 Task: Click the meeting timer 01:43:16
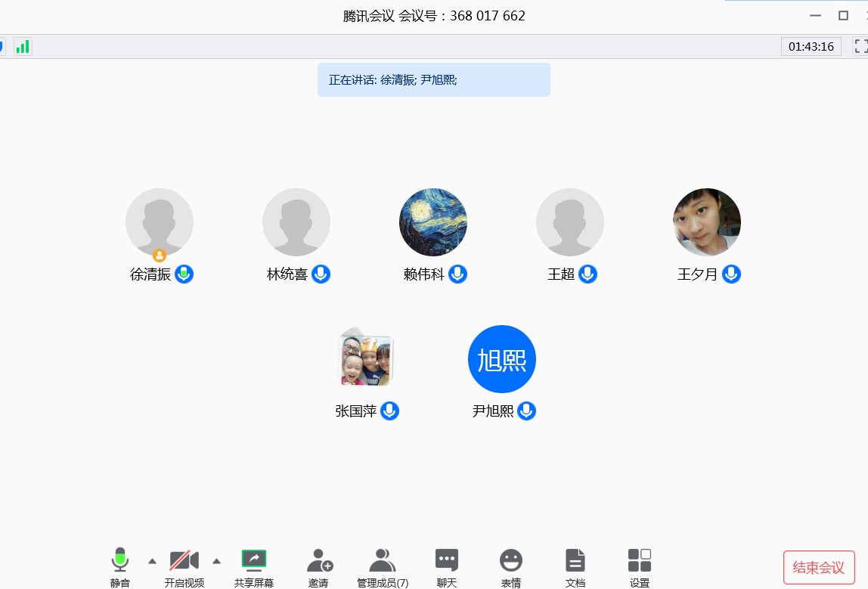(x=811, y=47)
